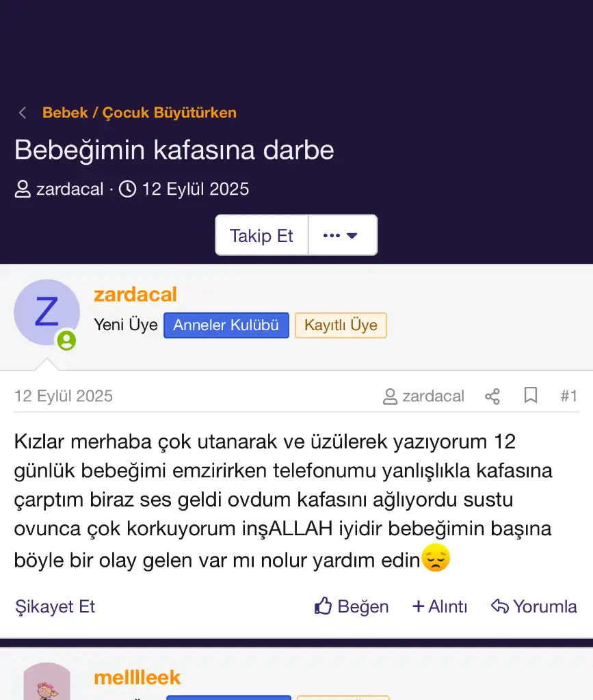Click zardacal's Z avatar thumbnail

[47, 312]
